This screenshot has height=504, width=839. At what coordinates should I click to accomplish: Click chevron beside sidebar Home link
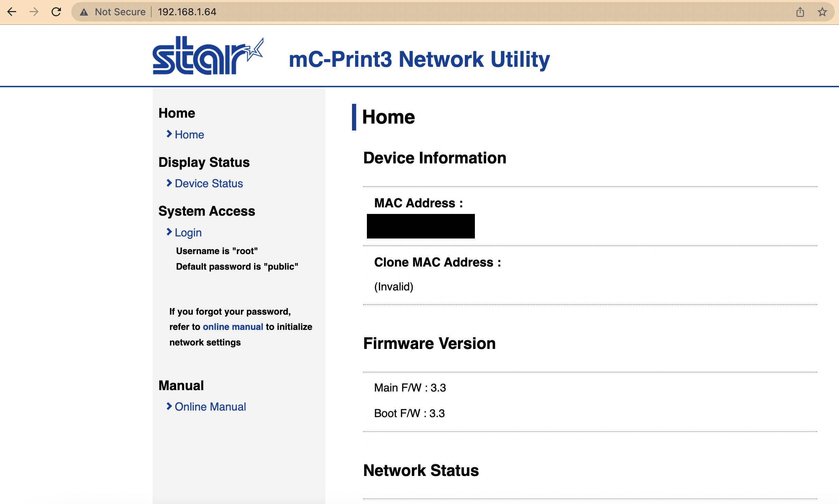coord(169,134)
